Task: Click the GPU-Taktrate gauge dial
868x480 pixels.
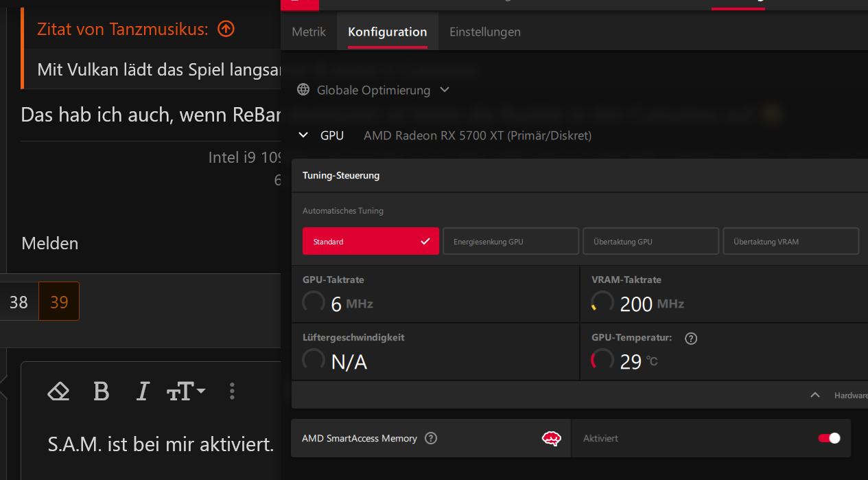Action: click(314, 302)
